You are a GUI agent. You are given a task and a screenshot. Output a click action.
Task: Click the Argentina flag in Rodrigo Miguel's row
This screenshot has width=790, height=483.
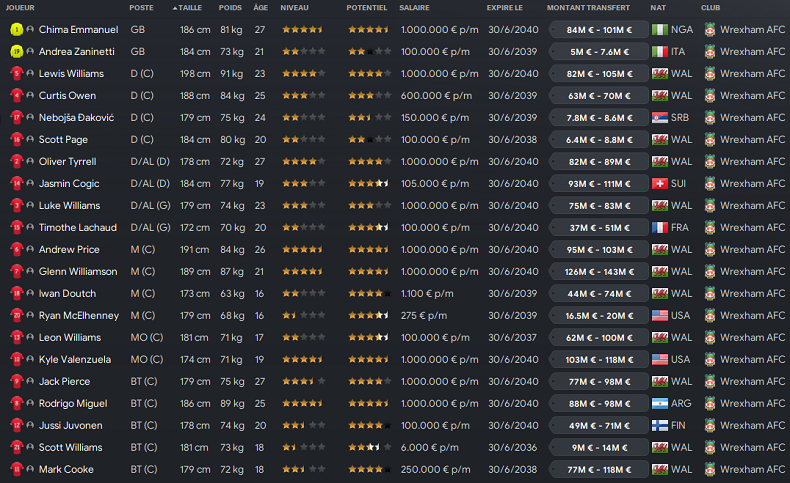pyautogui.click(x=659, y=403)
